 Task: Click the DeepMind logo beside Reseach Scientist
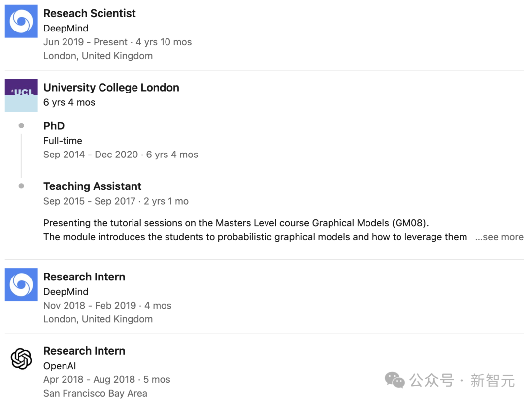pos(21,21)
